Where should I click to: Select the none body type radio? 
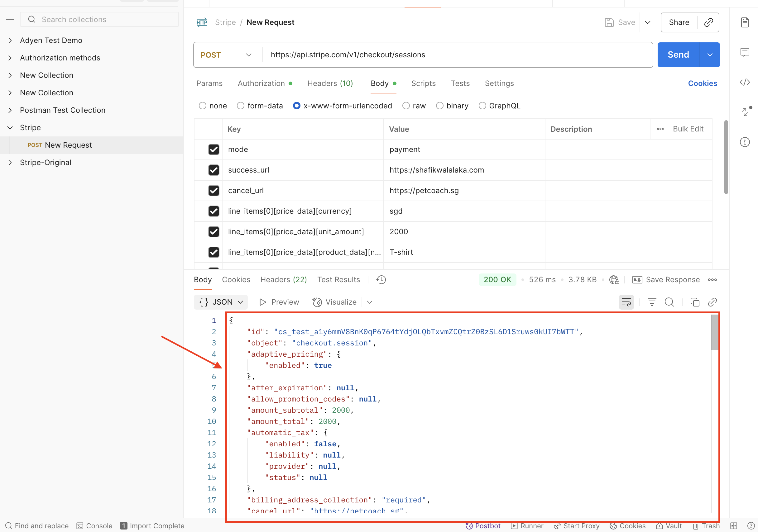pos(202,106)
